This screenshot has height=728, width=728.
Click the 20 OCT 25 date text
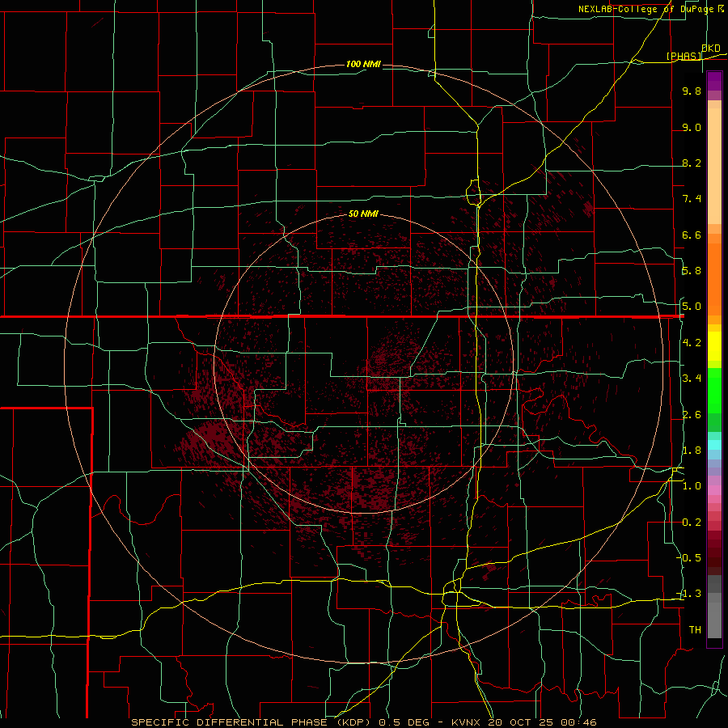[520, 722]
